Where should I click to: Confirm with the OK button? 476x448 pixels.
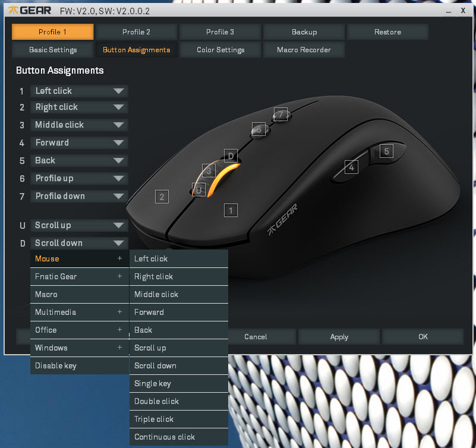[x=423, y=337]
